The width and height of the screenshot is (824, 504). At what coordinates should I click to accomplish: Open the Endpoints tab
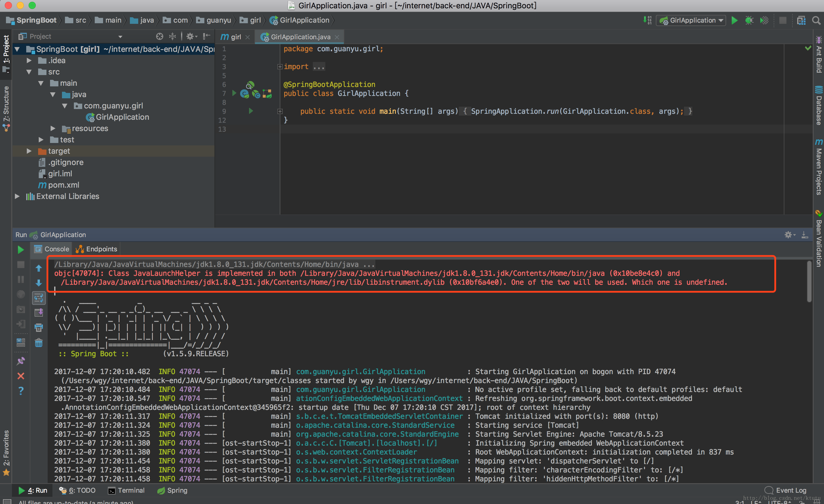pos(96,249)
